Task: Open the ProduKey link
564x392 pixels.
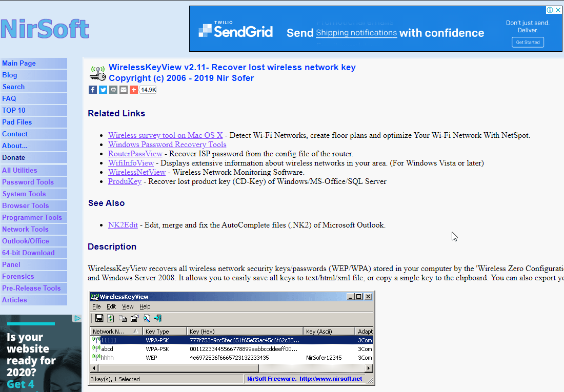Action: tap(125, 181)
